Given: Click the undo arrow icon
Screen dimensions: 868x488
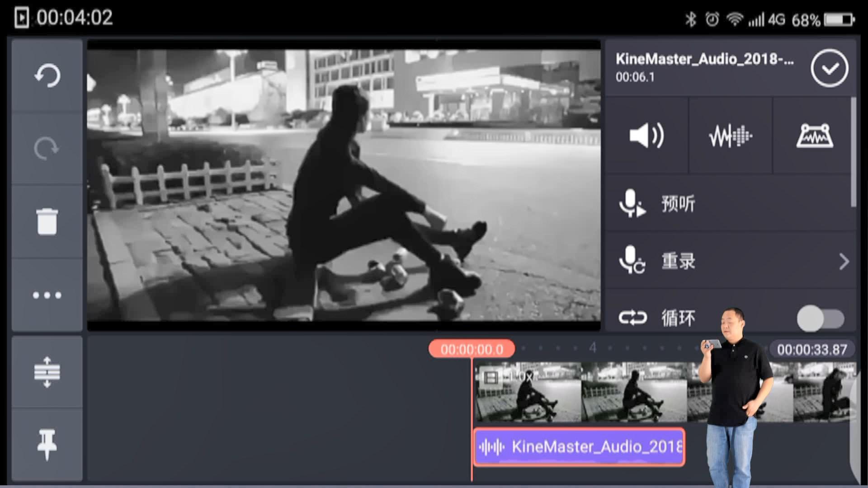Looking at the screenshot, I should 47,75.
